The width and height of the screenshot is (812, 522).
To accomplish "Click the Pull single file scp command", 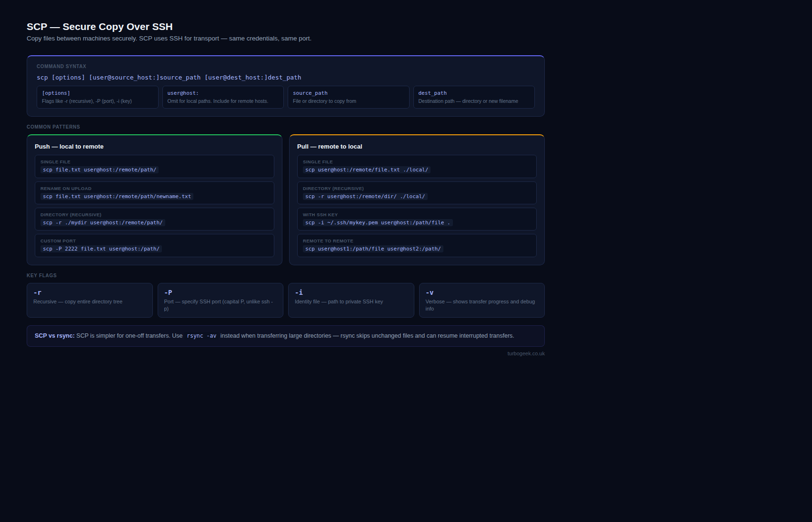I will click(366, 170).
